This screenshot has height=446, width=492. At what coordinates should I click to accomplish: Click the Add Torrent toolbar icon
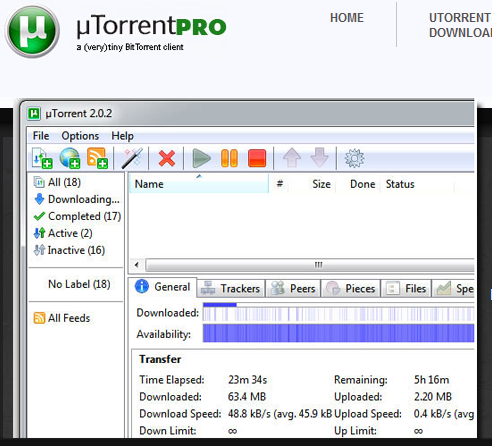click(x=42, y=158)
